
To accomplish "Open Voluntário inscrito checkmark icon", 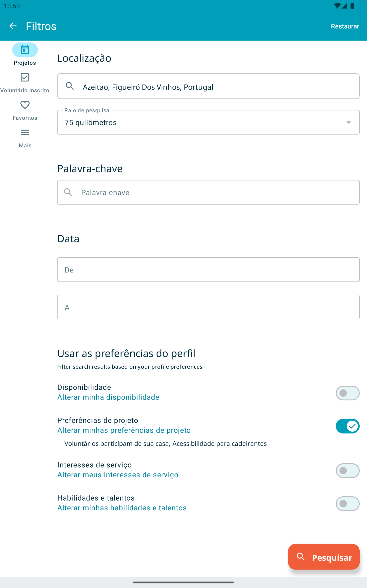I will pyautogui.click(x=25, y=77).
